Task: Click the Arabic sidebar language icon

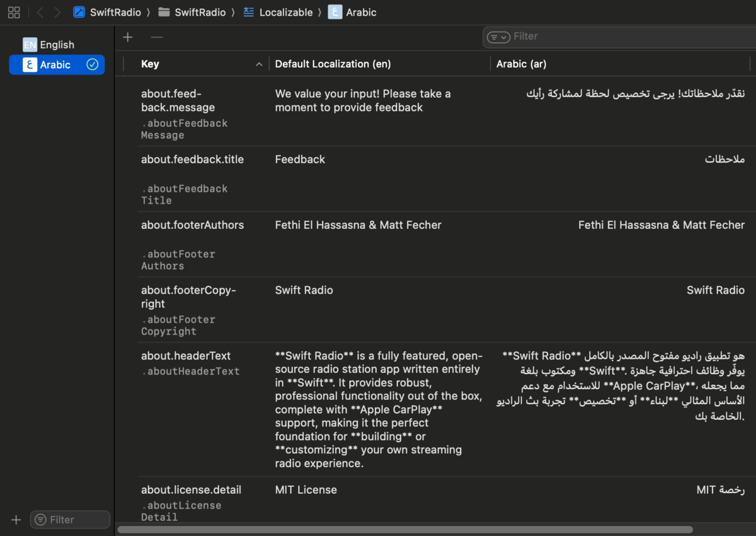Action: [30, 64]
